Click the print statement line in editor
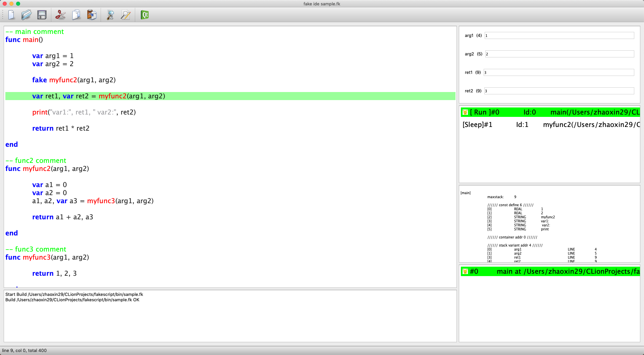644x355 pixels. [x=84, y=112]
